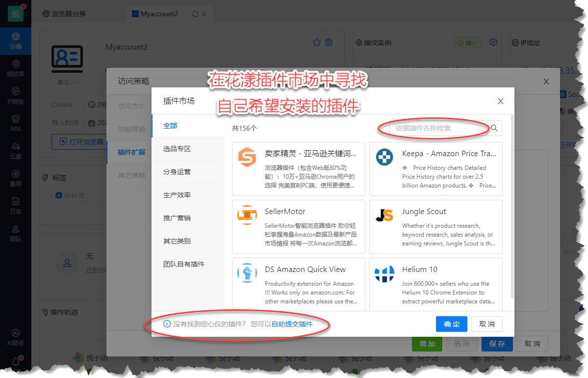Click the 共156个 plugin count text

(x=244, y=129)
